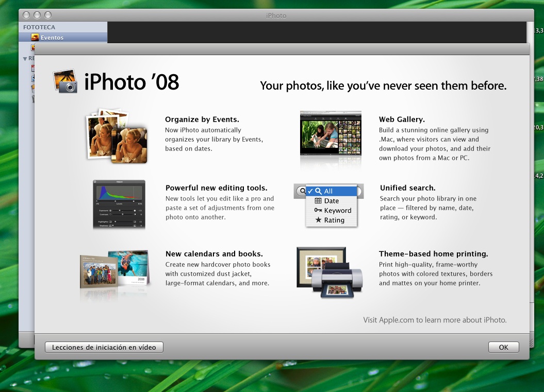Click the FOTOTECA sidebar header

click(39, 27)
